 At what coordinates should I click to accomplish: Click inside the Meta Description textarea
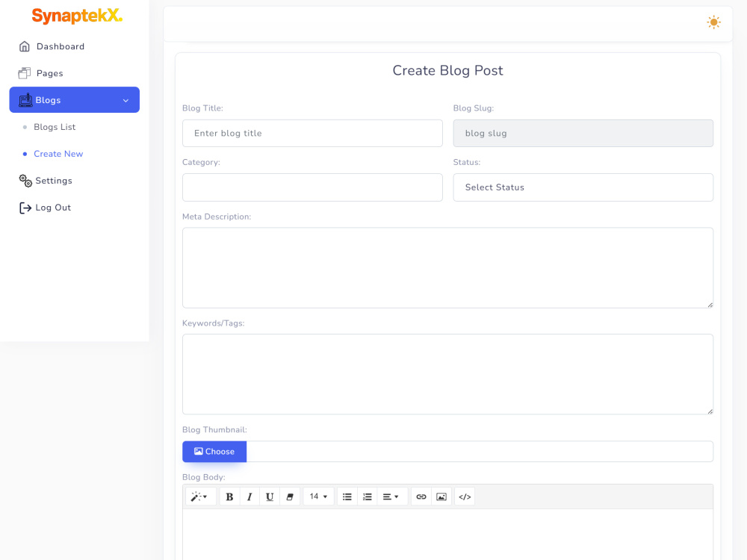447,267
